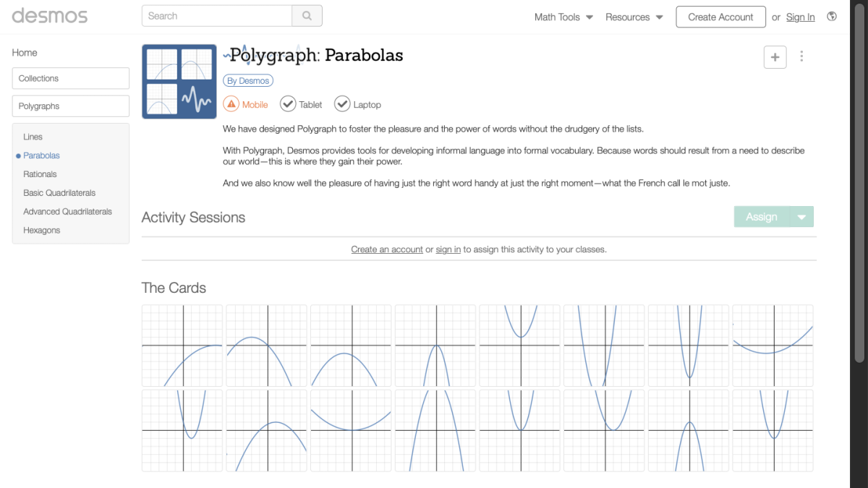Viewport: 868px width, 488px height.
Task: Click inside the Search field
Action: click(217, 15)
